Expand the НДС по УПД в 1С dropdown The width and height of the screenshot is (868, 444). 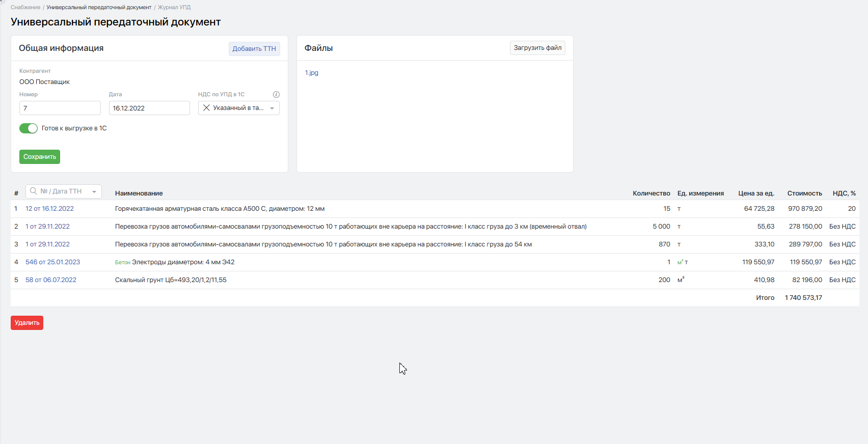pyautogui.click(x=272, y=108)
